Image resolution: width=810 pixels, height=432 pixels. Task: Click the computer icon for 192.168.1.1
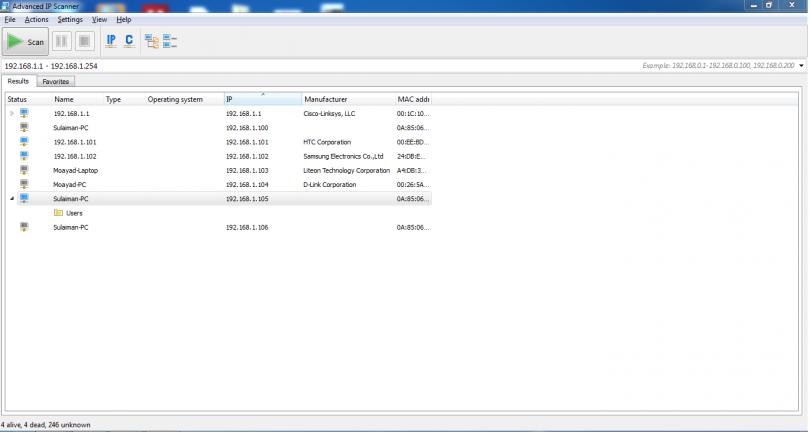click(x=24, y=113)
